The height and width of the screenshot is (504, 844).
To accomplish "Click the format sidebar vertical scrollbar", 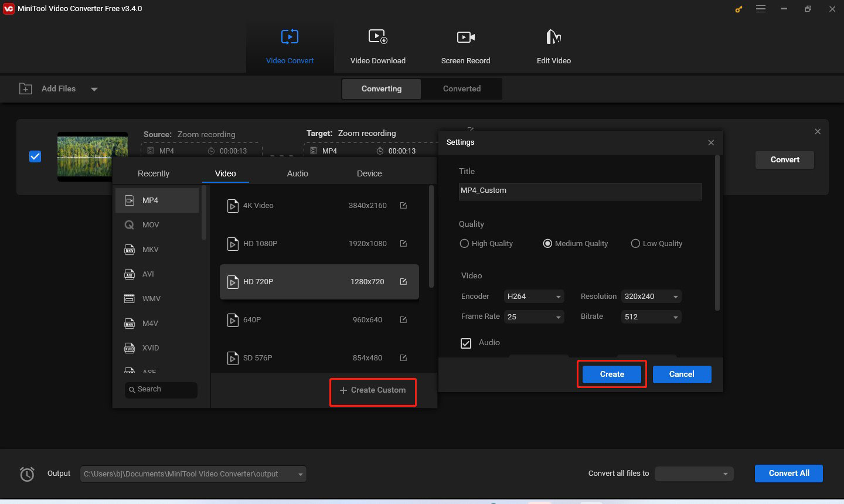I will (204, 213).
